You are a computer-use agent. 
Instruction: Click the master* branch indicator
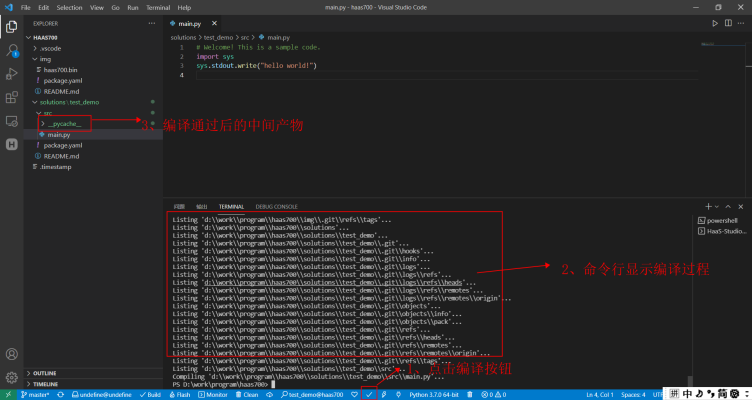[35, 395]
